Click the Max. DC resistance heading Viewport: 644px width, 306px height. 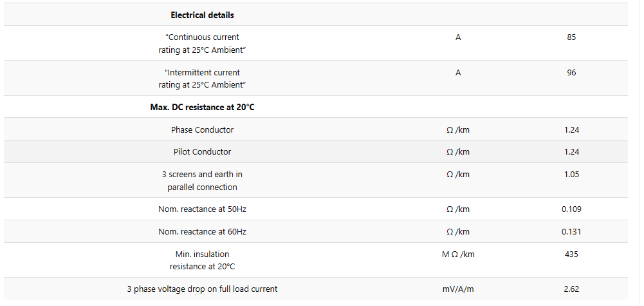click(x=202, y=107)
